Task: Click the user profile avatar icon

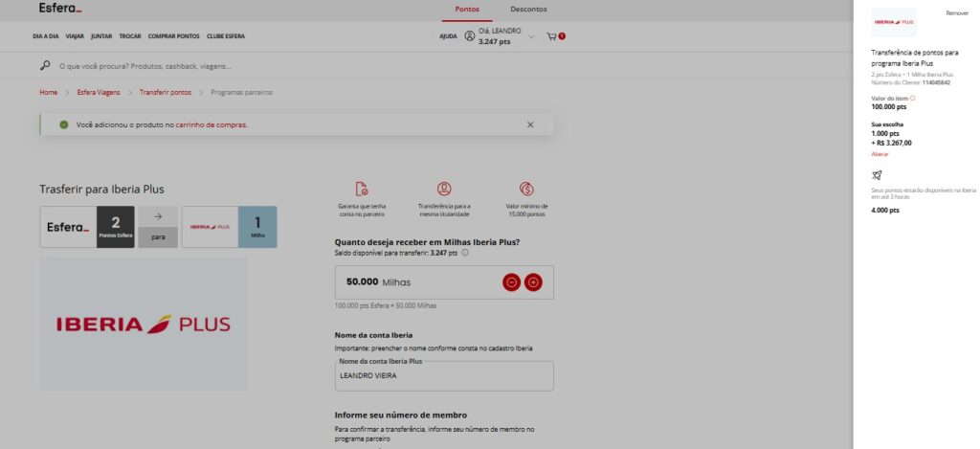Action: [x=469, y=36]
